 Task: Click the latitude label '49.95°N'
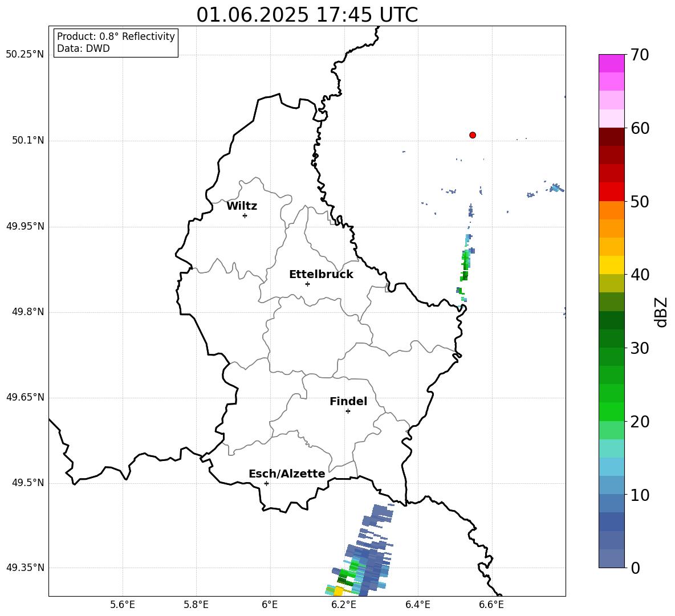click(x=25, y=226)
